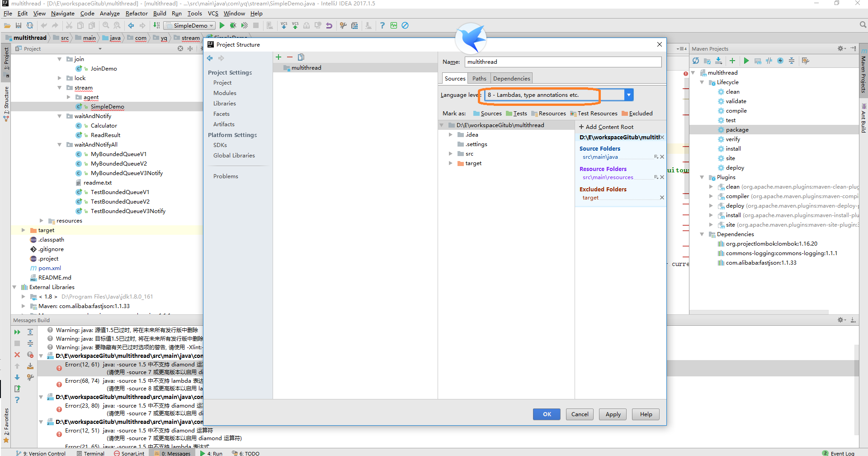
Task: Click copy module icon in Project Structure
Action: click(x=301, y=57)
